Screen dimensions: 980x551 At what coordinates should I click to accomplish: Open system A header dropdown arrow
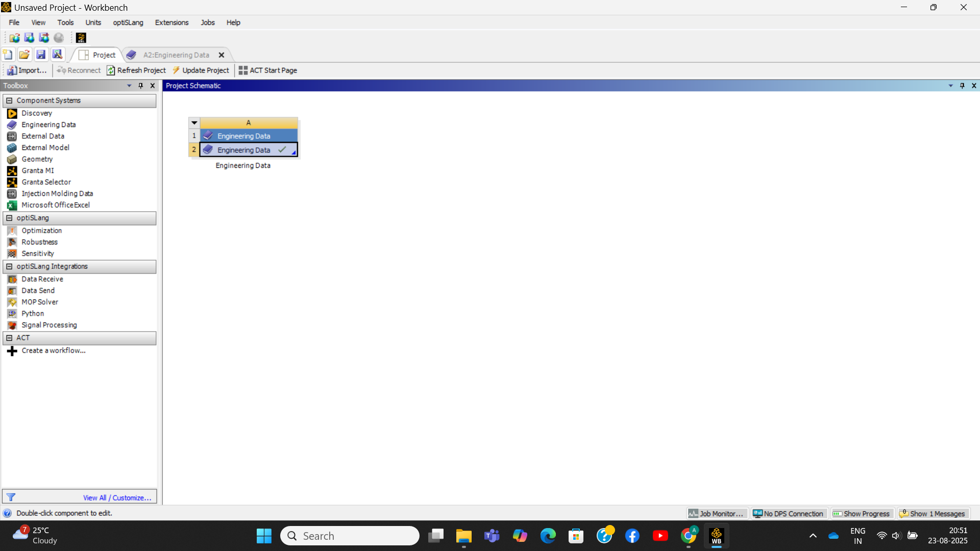click(x=194, y=123)
